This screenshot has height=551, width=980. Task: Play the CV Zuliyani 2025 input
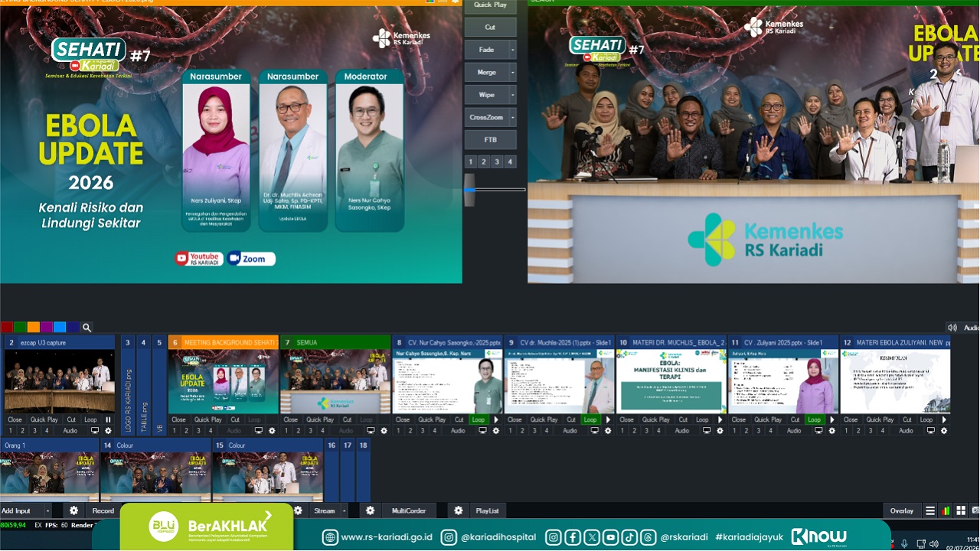click(831, 419)
